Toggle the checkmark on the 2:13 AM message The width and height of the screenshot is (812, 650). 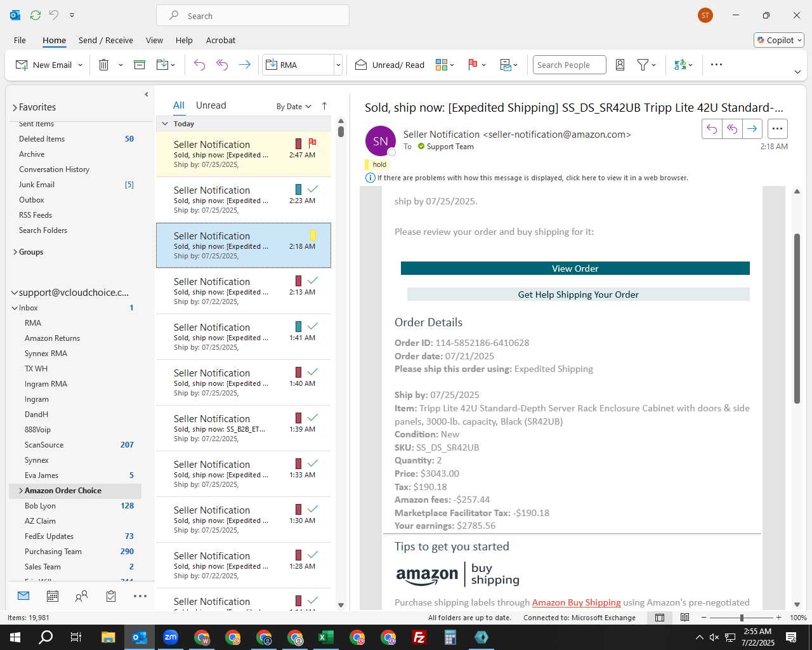(313, 281)
